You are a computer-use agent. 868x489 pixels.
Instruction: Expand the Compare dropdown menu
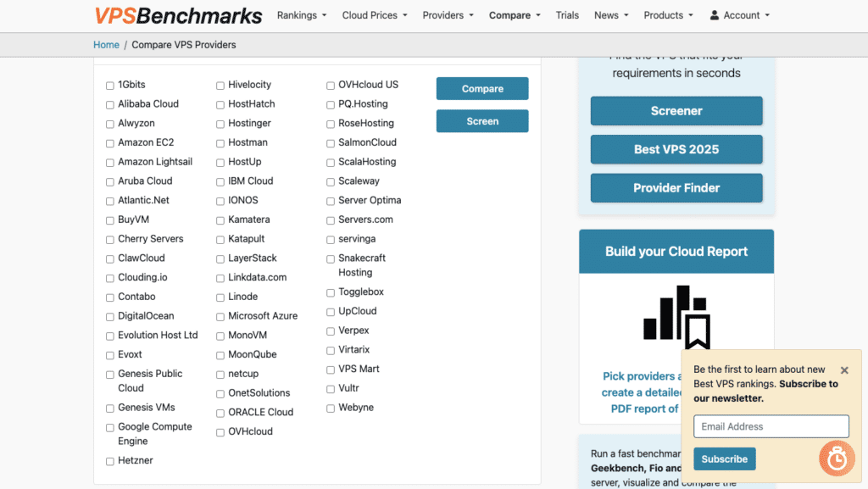click(x=515, y=15)
